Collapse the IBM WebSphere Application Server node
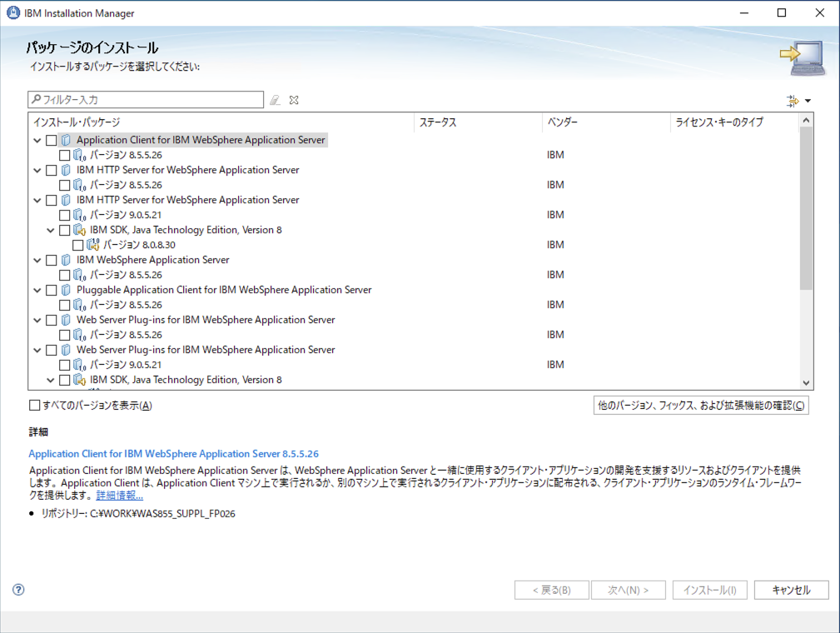Screen dimensions: 840x633 point(37,261)
